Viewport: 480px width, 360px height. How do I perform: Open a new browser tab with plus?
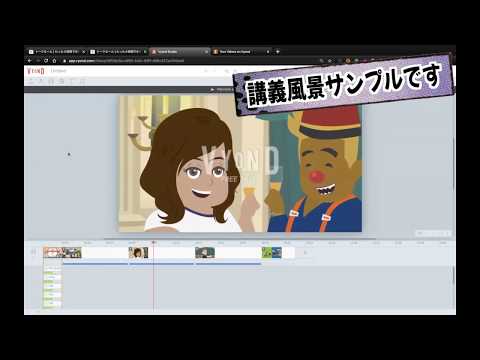[278, 52]
